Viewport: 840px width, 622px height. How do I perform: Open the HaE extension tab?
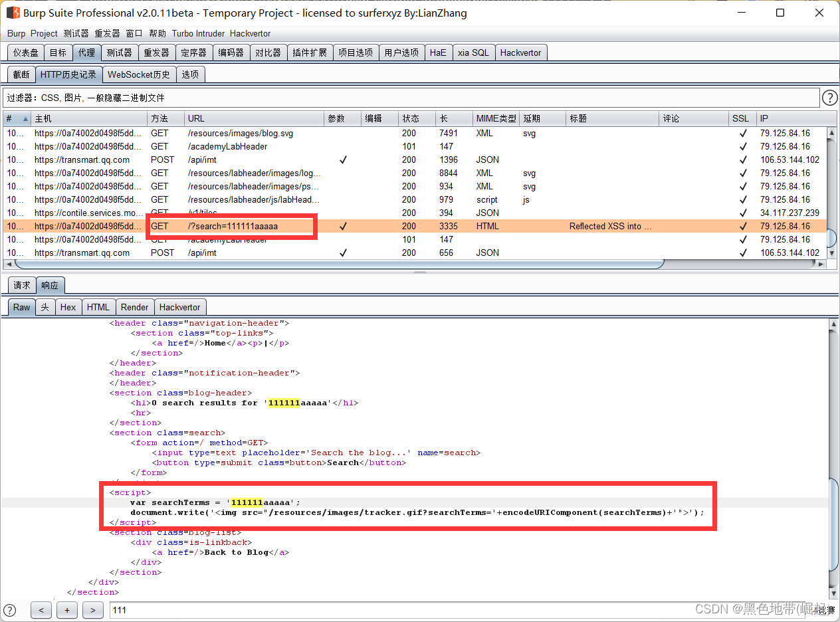(439, 52)
